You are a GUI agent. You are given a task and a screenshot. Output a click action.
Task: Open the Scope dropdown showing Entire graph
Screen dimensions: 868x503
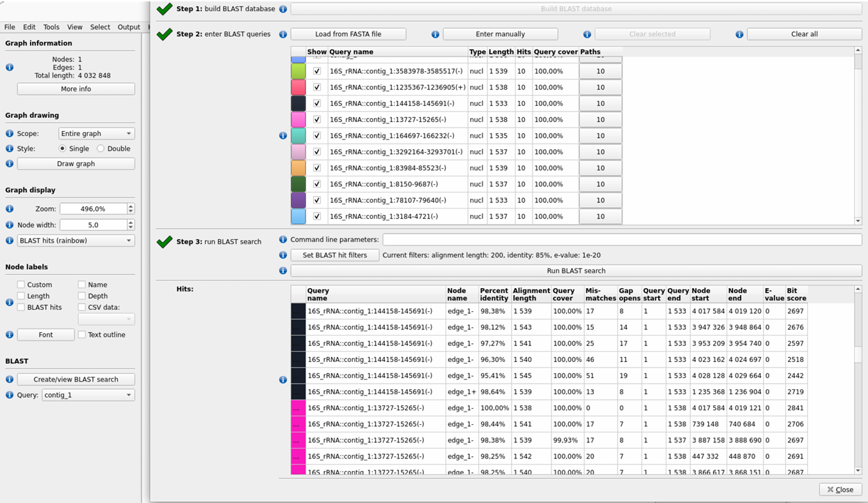point(96,133)
